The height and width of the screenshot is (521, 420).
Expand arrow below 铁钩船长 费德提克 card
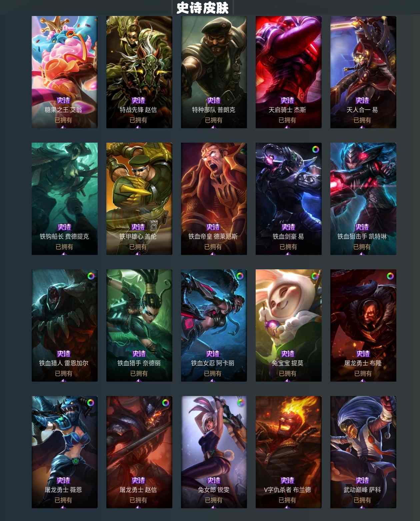click(63, 254)
